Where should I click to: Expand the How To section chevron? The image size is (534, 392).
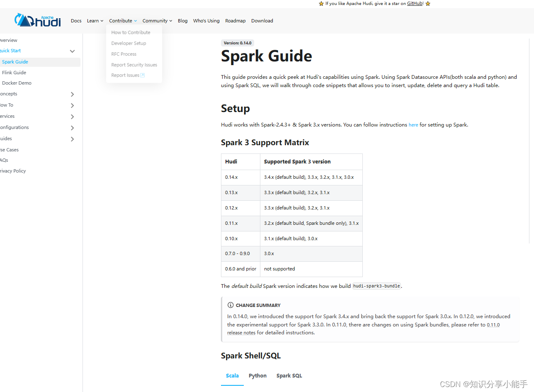72,105
